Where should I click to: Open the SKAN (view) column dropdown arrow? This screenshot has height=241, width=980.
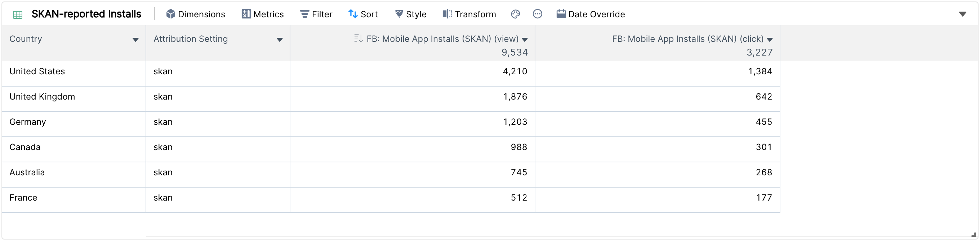525,40
